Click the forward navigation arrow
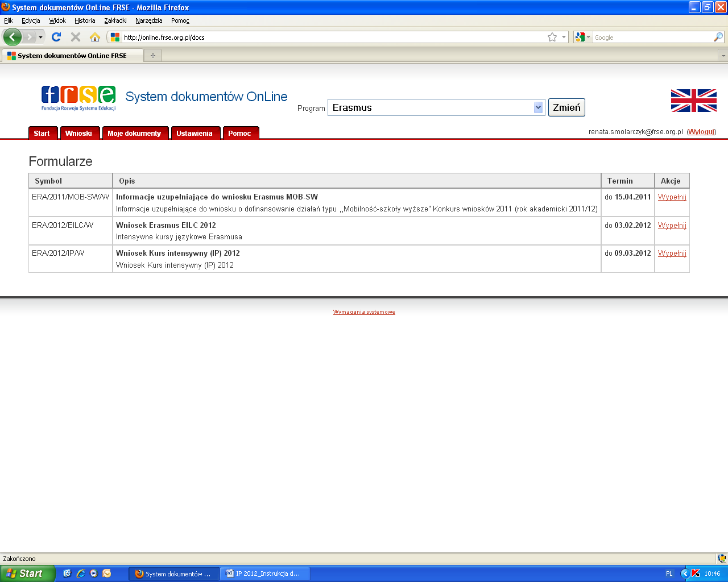Viewport: 728px width, 582px height. (29, 37)
